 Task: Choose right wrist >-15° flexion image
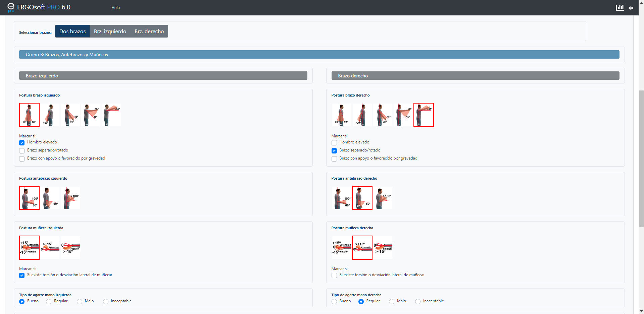point(383,248)
